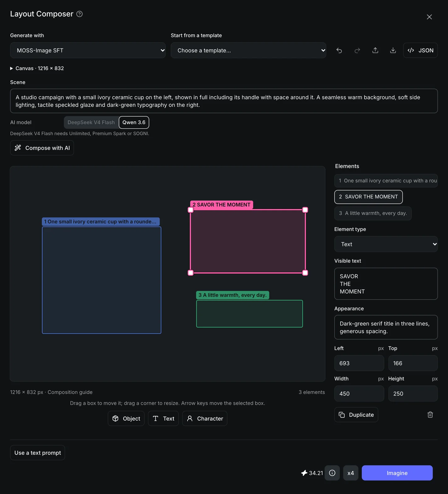Select the ivory ceramic cup box on canvas
Screen dimensions: 448x494
[x=102, y=280]
